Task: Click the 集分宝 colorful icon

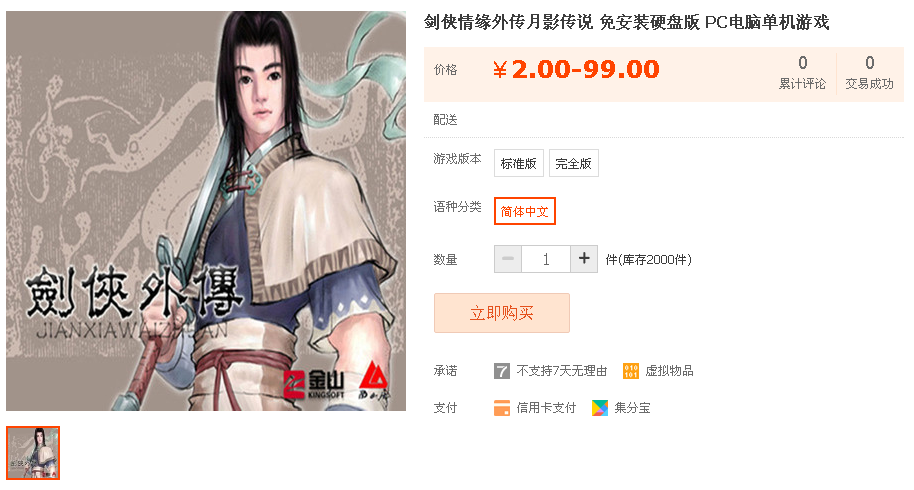Action: (x=600, y=408)
